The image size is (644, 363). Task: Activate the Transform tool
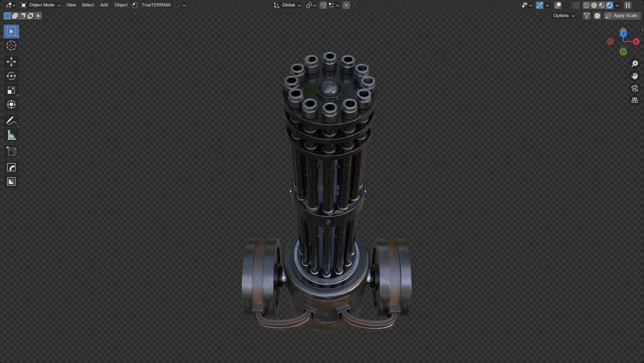pyautogui.click(x=11, y=104)
